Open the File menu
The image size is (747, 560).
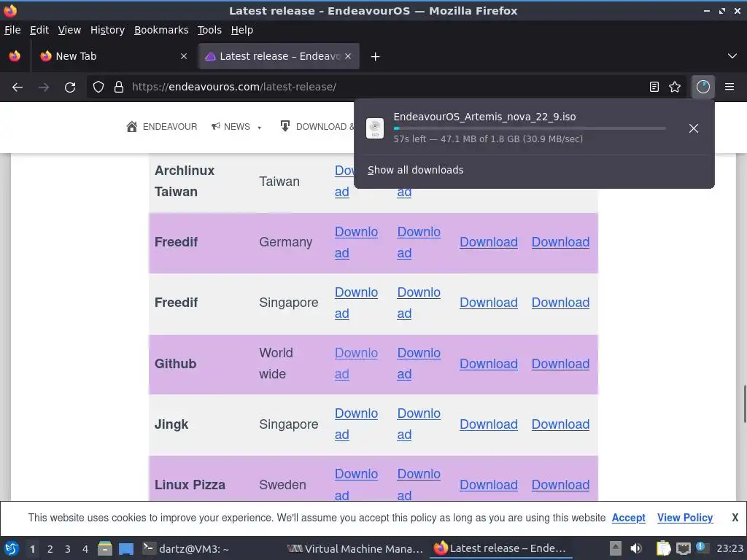pyautogui.click(x=12, y=30)
